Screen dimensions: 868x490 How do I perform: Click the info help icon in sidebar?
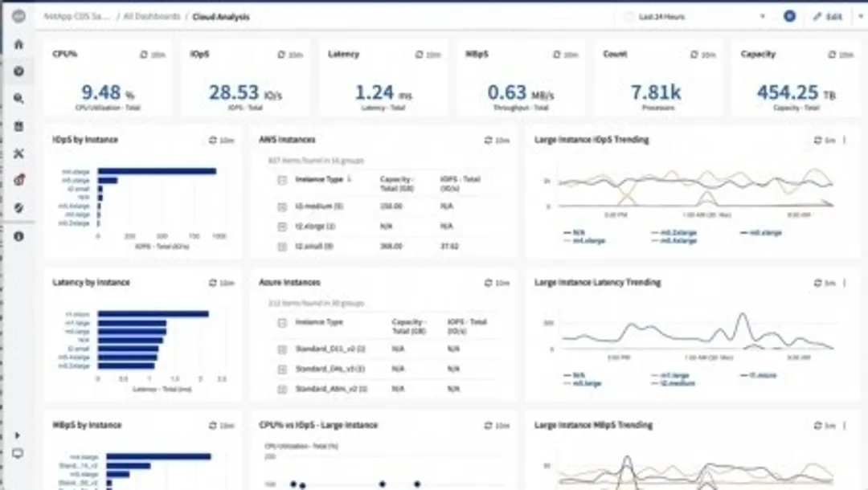click(x=18, y=236)
